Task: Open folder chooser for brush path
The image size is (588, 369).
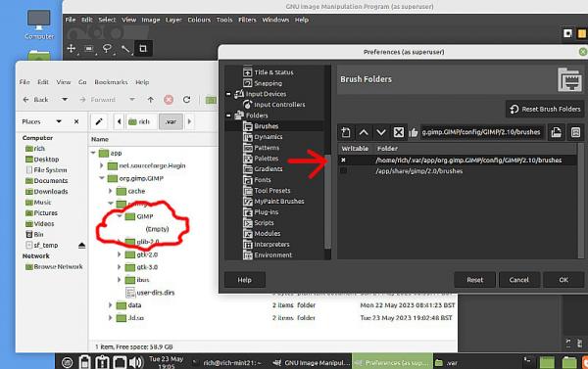Action: (556, 132)
